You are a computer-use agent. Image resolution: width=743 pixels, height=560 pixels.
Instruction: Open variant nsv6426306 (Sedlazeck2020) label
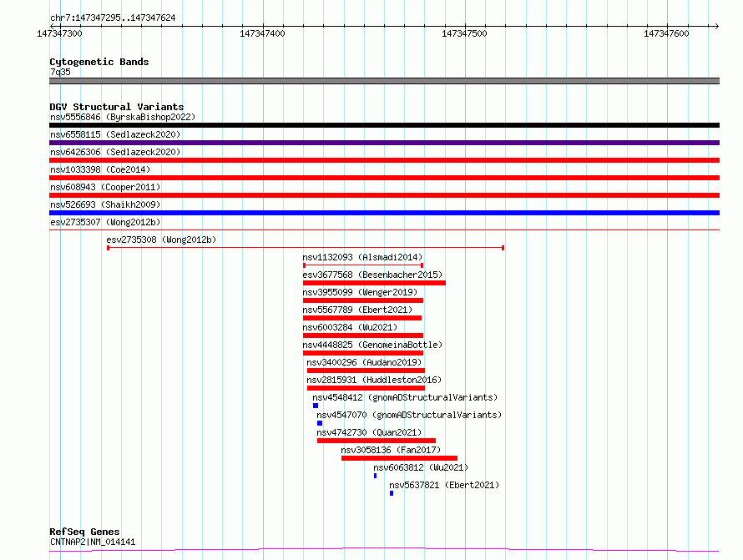click(115, 152)
